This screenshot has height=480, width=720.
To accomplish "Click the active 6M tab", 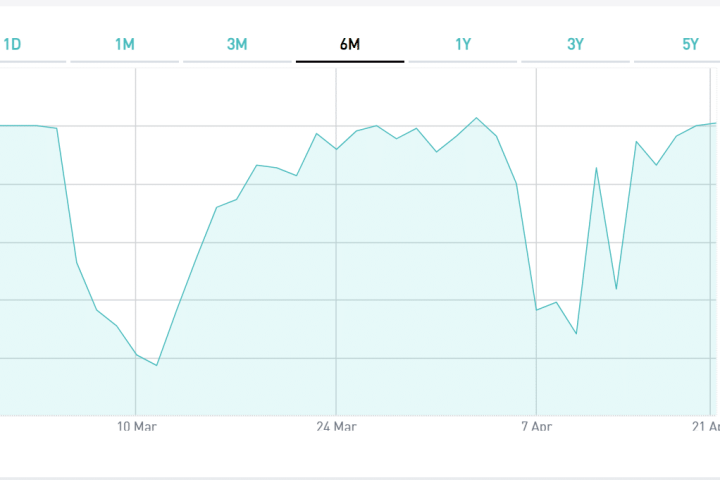I will coord(350,44).
